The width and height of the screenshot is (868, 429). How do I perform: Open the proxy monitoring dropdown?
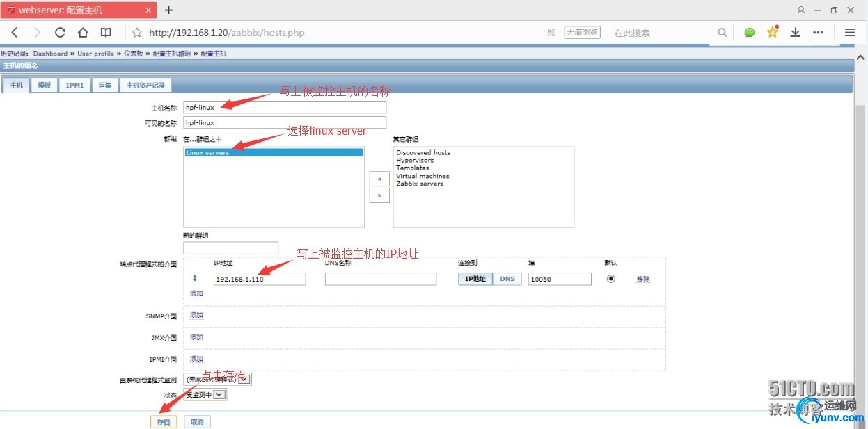coord(217,380)
